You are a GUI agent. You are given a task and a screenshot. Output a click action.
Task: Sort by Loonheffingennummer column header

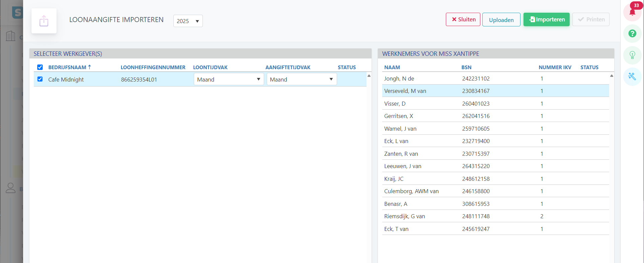click(x=153, y=67)
